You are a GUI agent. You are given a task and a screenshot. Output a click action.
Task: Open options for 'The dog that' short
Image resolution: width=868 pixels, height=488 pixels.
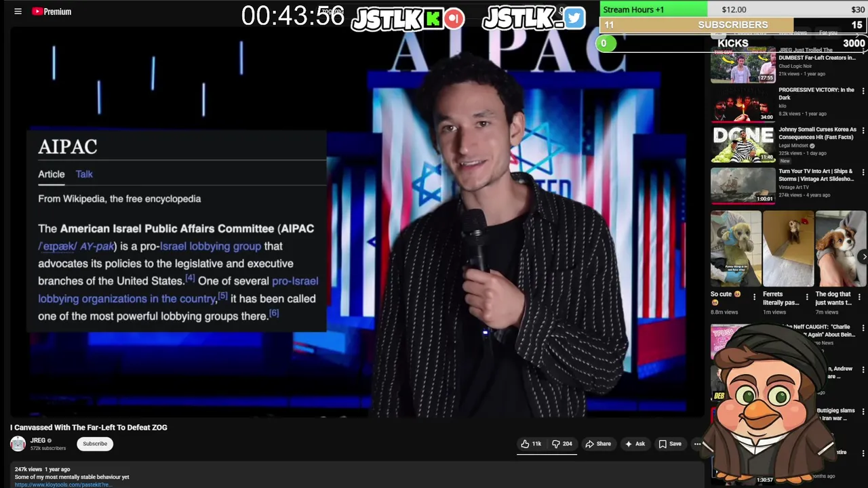(x=859, y=297)
